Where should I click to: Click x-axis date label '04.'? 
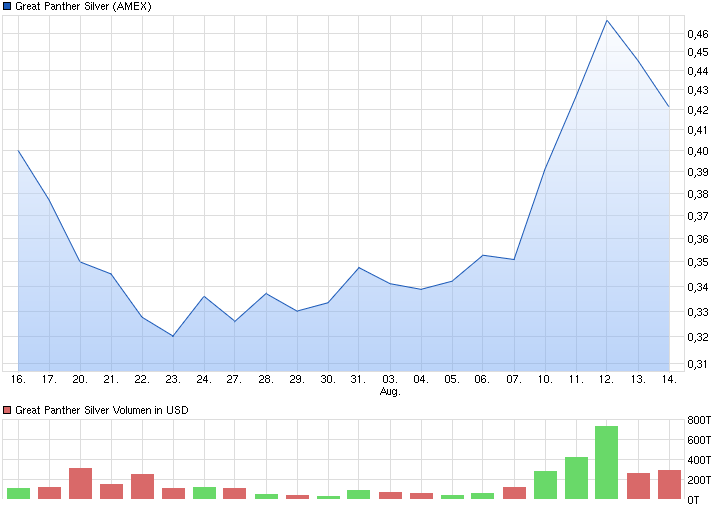click(x=421, y=379)
